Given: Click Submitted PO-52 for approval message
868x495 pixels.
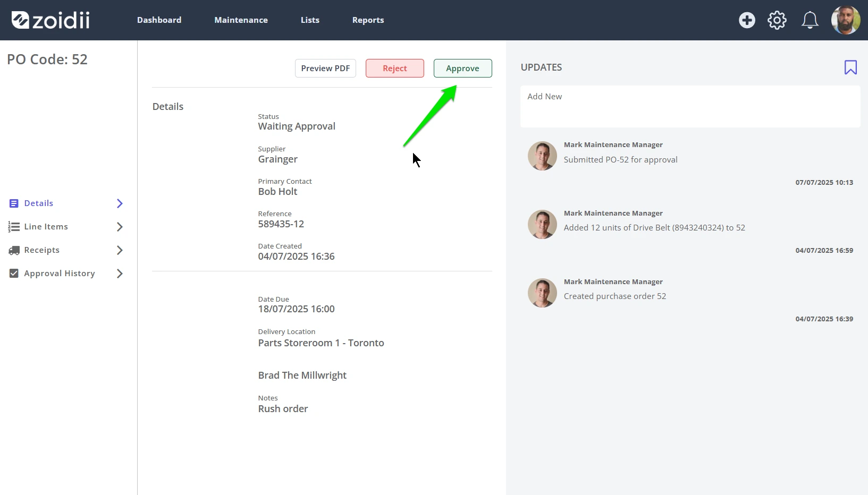Looking at the screenshot, I should 620,160.
